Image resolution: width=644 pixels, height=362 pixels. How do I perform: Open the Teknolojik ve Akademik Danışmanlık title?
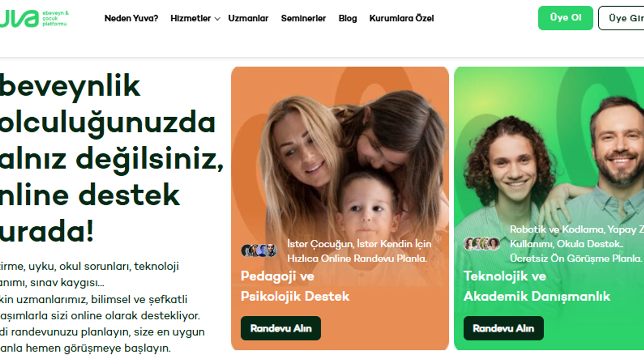click(537, 286)
